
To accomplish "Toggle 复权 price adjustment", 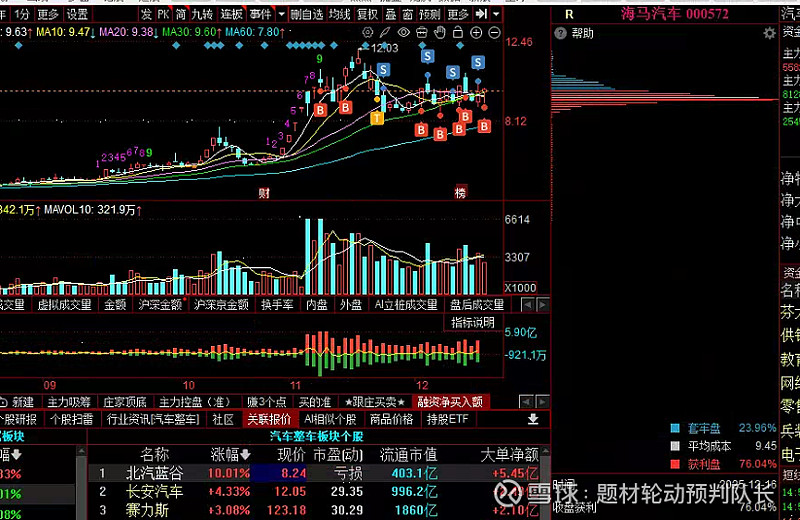I will point(367,14).
